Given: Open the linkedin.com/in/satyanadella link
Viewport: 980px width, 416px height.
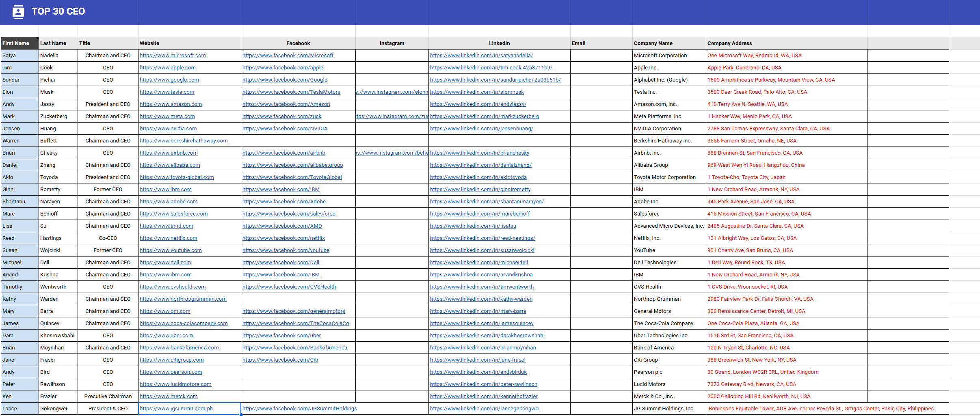Looking at the screenshot, I should point(481,56).
